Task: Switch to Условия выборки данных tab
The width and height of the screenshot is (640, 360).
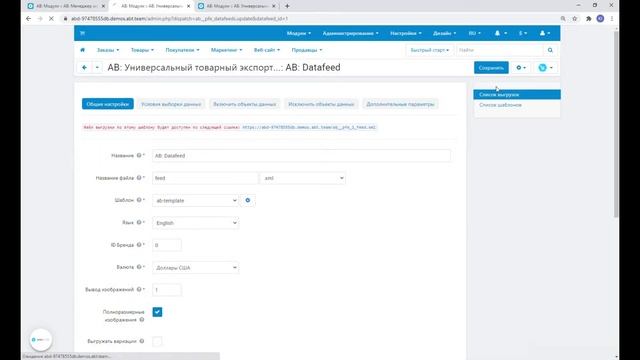Action: tap(171, 104)
